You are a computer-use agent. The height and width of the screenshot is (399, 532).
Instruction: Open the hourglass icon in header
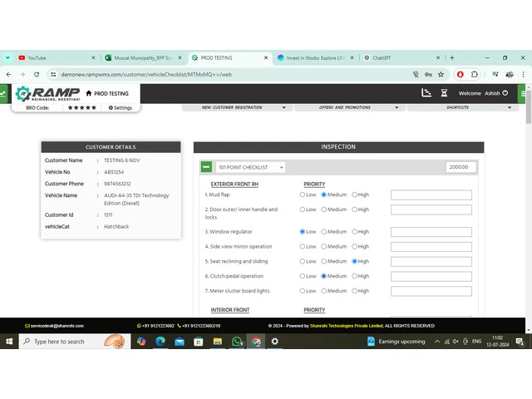pos(444,93)
